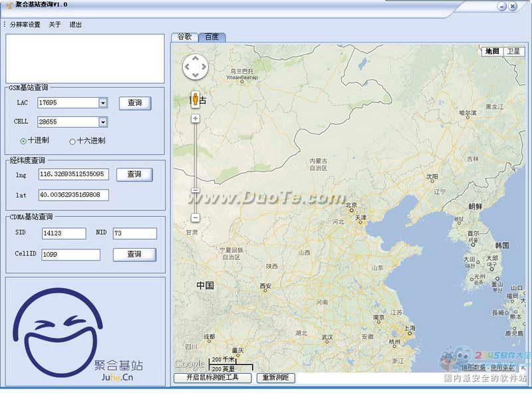Click the SID field showing 14123

pyautogui.click(x=64, y=233)
